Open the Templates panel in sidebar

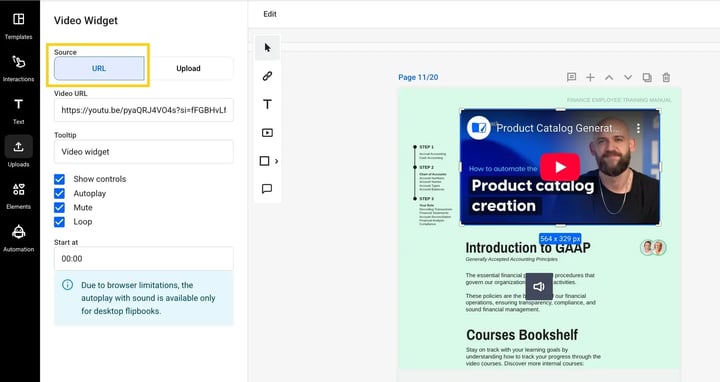click(x=18, y=26)
